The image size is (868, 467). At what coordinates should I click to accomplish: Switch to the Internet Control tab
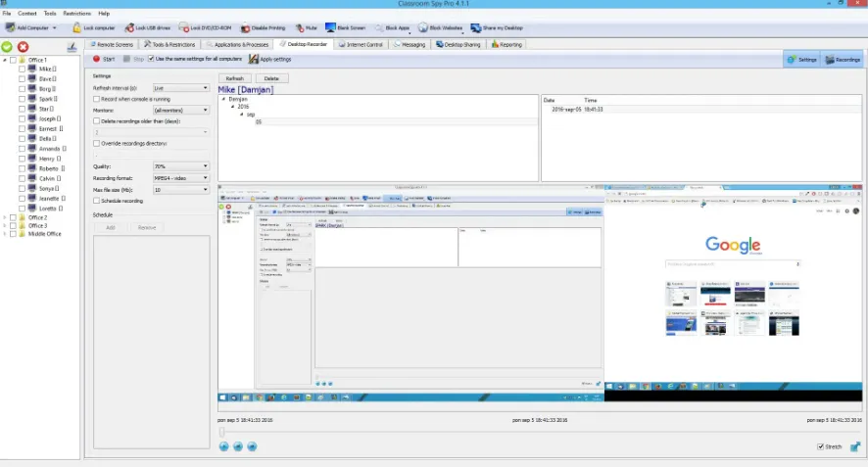tap(361, 44)
